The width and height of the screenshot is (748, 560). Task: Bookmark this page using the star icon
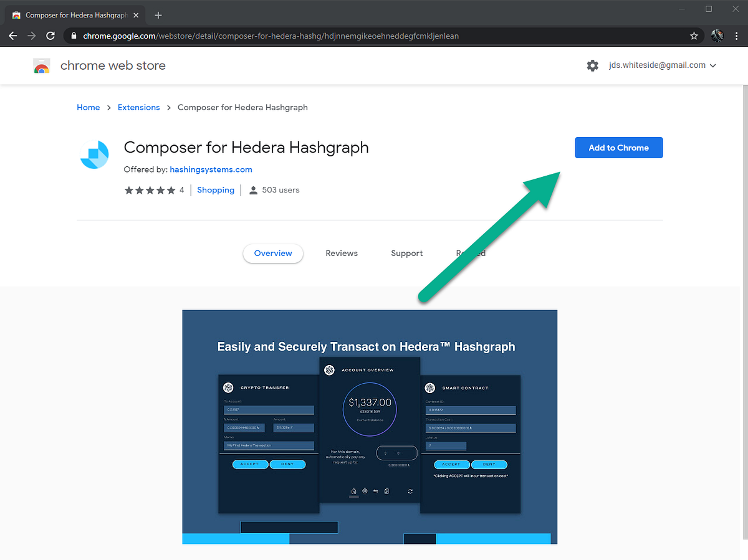pos(694,36)
